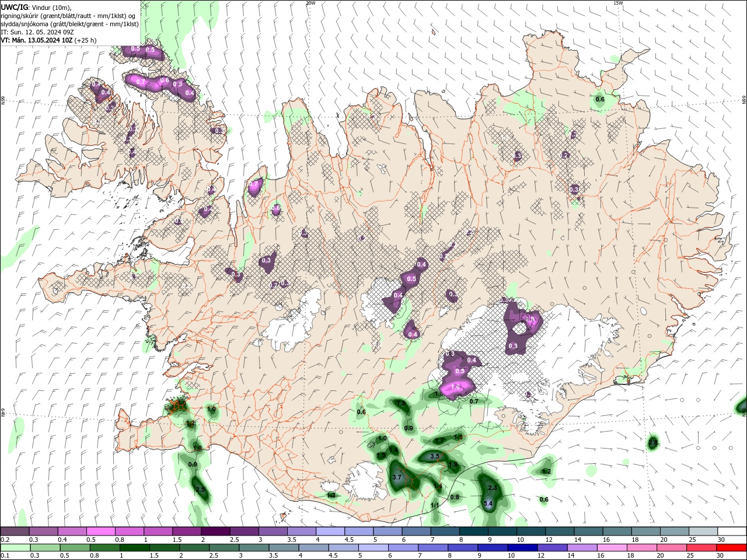Click the 0.1 label in the rain legend
The width and height of the screenshot is (747, 560).
point(5,556)
